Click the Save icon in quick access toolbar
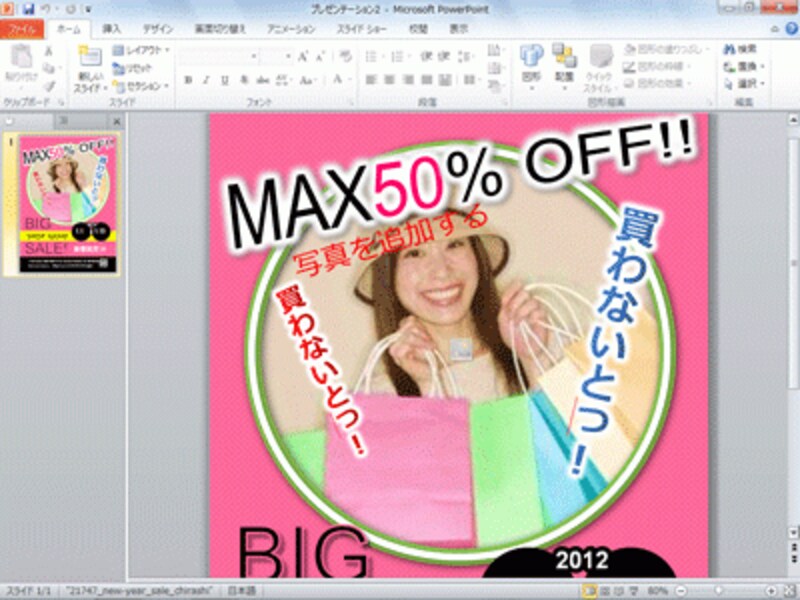 coord(28,8)
